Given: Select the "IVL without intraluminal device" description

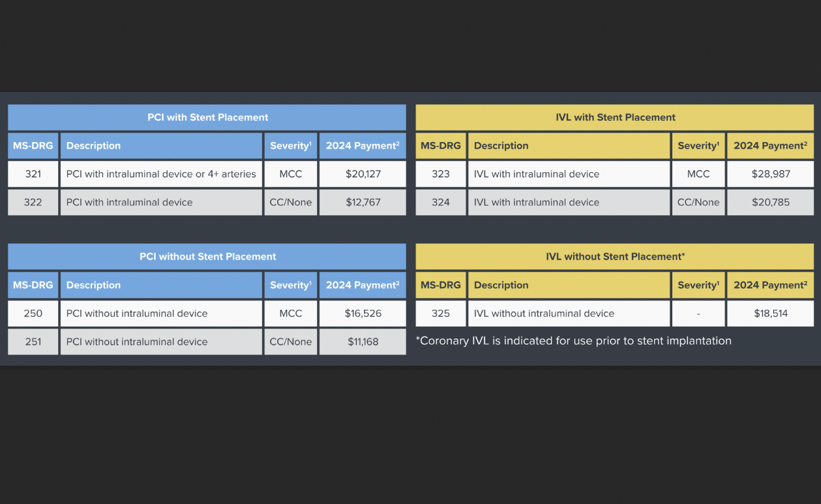Looking at the screenshot, I should point(544,314).
